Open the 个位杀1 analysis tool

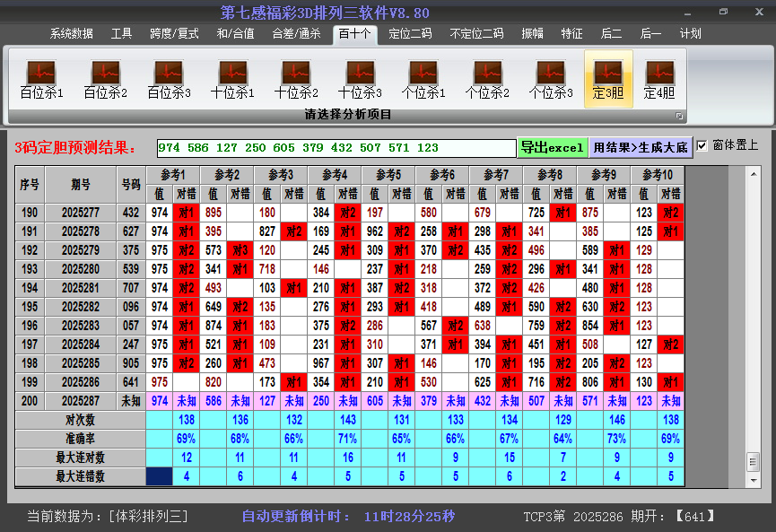pos(423,74)
